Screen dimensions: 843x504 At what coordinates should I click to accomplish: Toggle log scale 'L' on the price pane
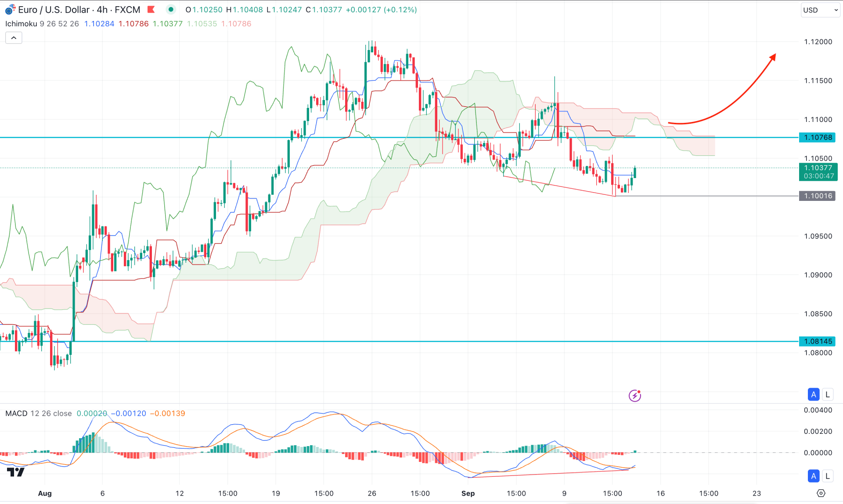[x=828, y=394]
